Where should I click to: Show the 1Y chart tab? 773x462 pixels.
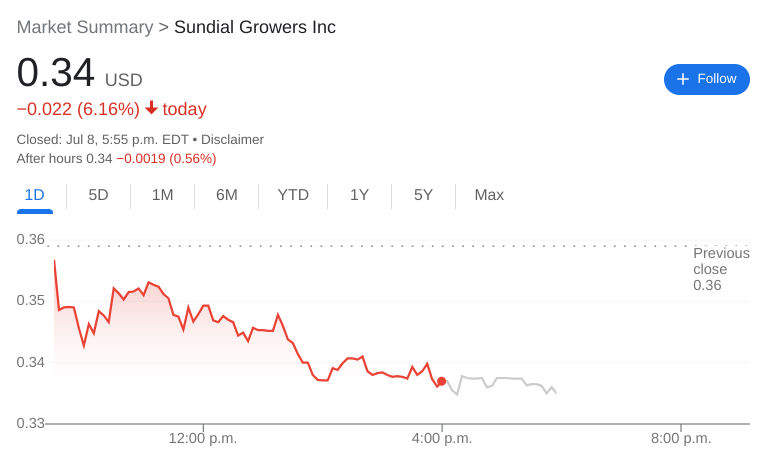(x=359, y=195)
